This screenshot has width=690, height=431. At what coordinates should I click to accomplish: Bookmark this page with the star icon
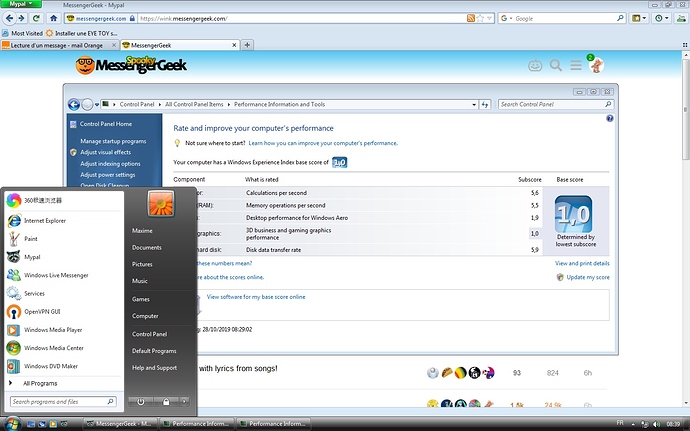[x=480, y=18]
